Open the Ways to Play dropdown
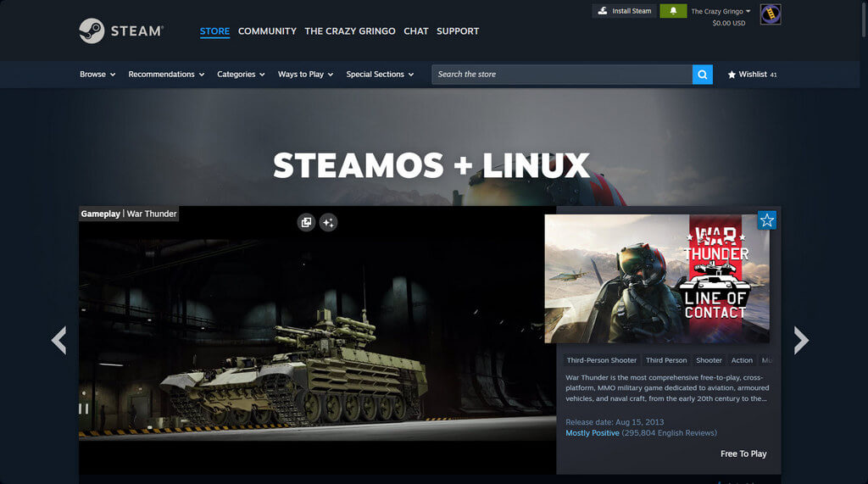Viewport: 868px width, 484px height. [x=305, y=75]
